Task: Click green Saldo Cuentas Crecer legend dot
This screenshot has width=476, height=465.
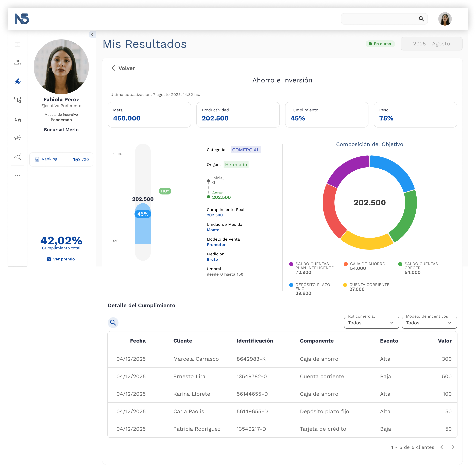Action: (x=400, y=264)
